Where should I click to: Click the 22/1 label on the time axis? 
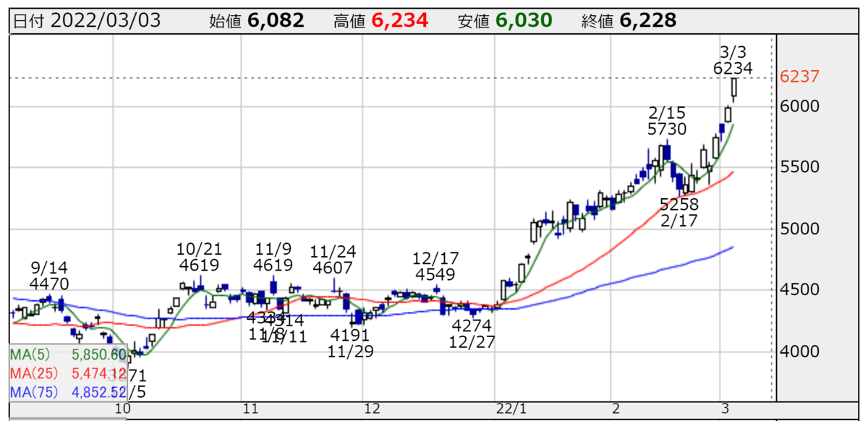(x=513, y=409)
